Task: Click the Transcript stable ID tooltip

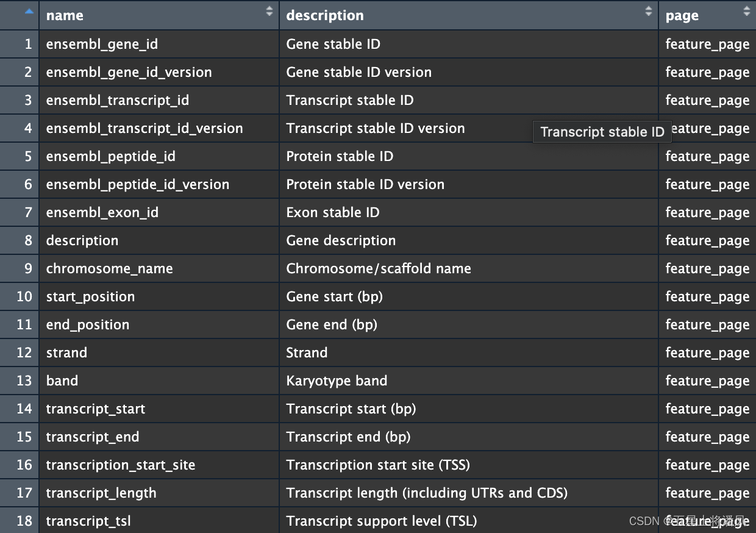Action: coord(602,132)
